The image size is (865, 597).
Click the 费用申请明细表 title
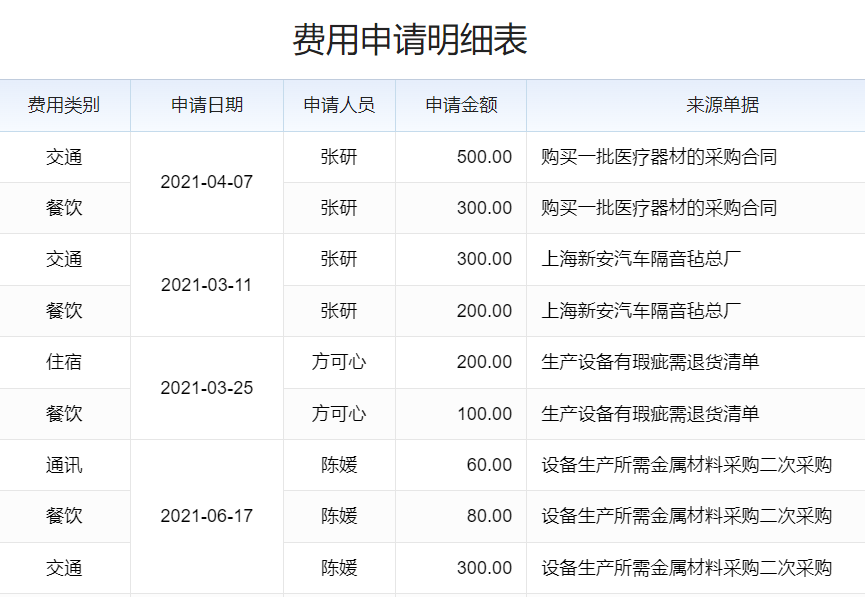409,40
